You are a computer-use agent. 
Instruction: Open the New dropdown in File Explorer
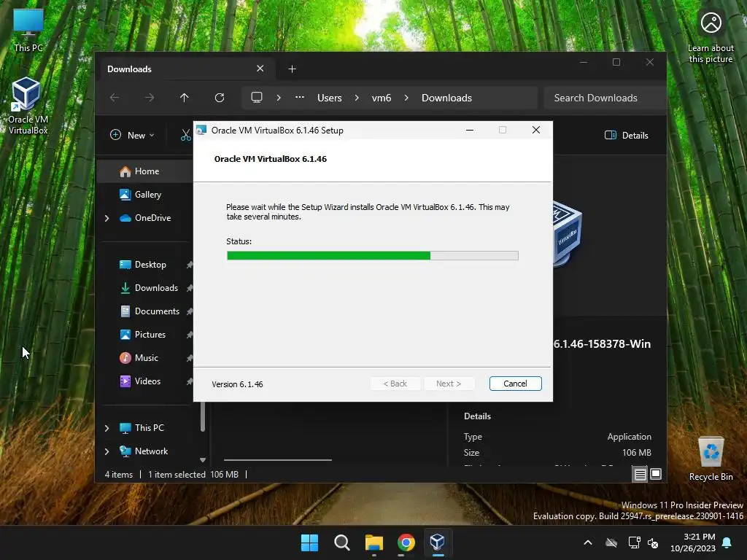coord(132,135)
